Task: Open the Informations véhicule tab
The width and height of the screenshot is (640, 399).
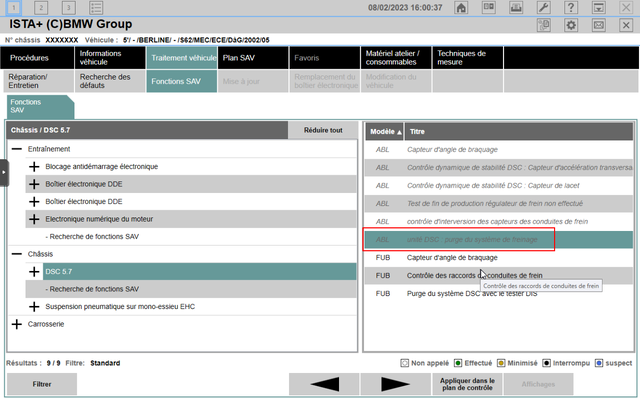Action: click(110, 58)
